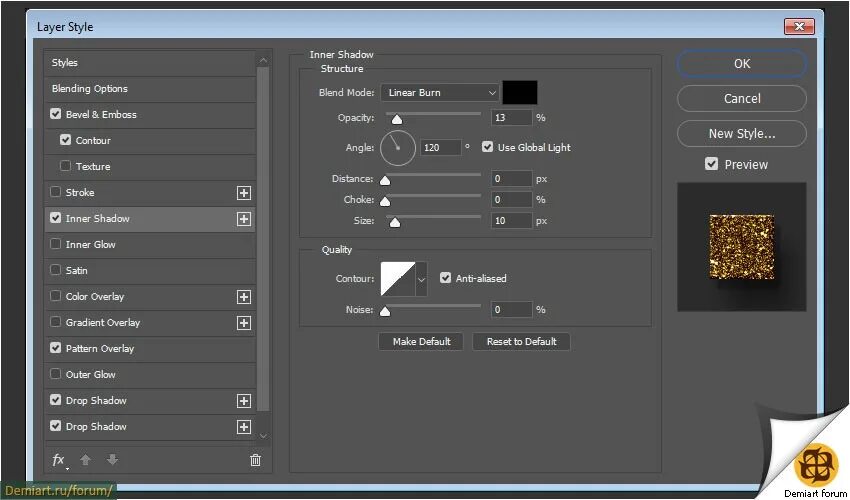Click the Choke slider handle
850x500 pixels.
385,201
